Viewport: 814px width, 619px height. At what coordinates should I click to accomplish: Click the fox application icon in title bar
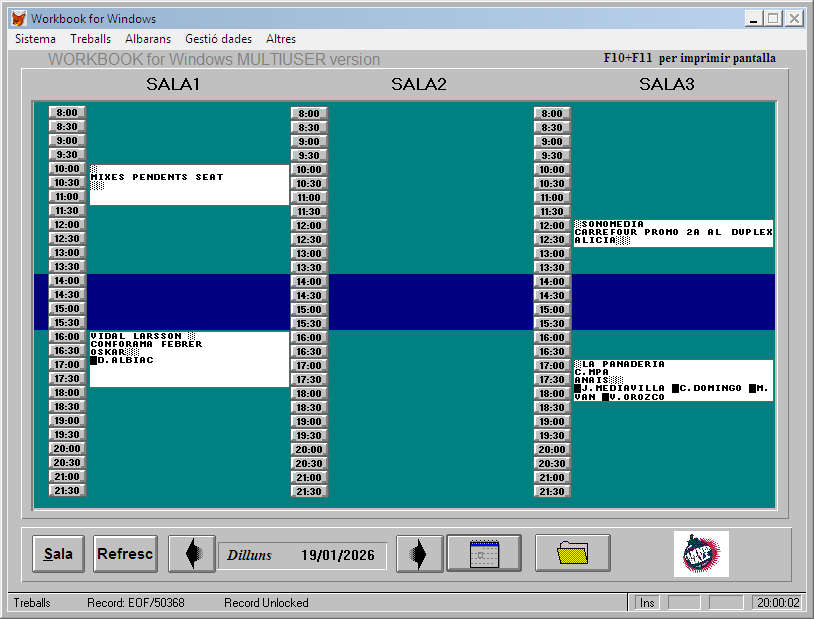(18, 19)
